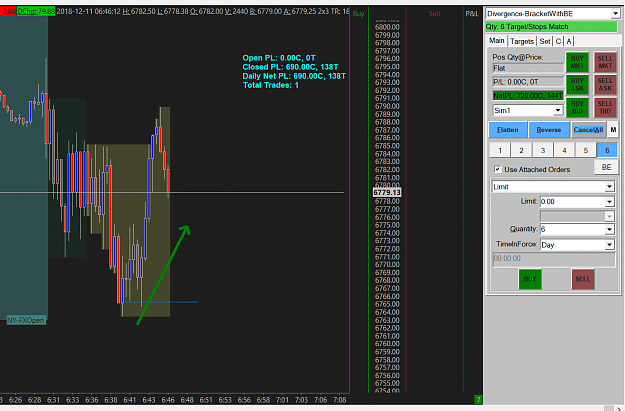Click the DChg: 79.88 indicator
Screen dimensions: 625x411
pos(36,11)
